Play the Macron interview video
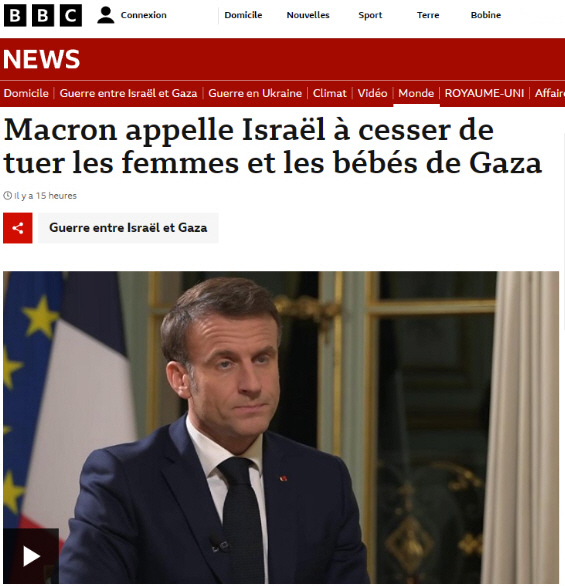Viewport: 565px width, 586px height. tap(31, 556)
